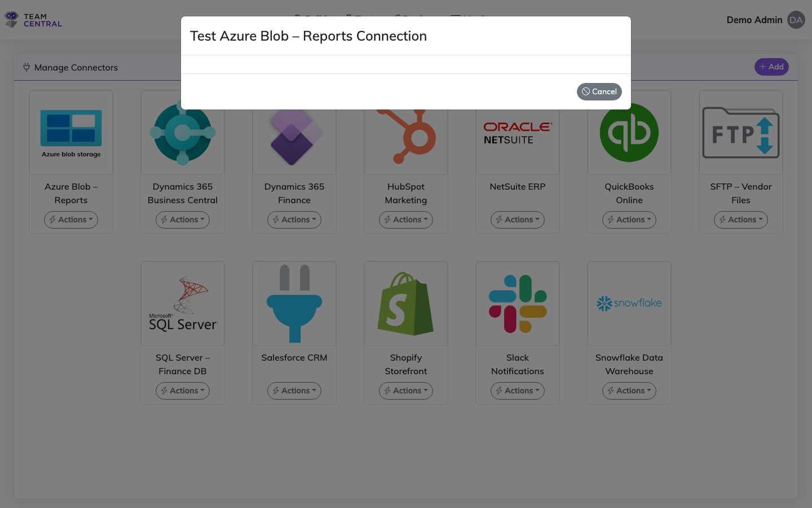Viewport: 812px width, 508px height.
Task: Click the FTP folder icon for SFTP Vendor Files
Action: [x=740, y=133]
